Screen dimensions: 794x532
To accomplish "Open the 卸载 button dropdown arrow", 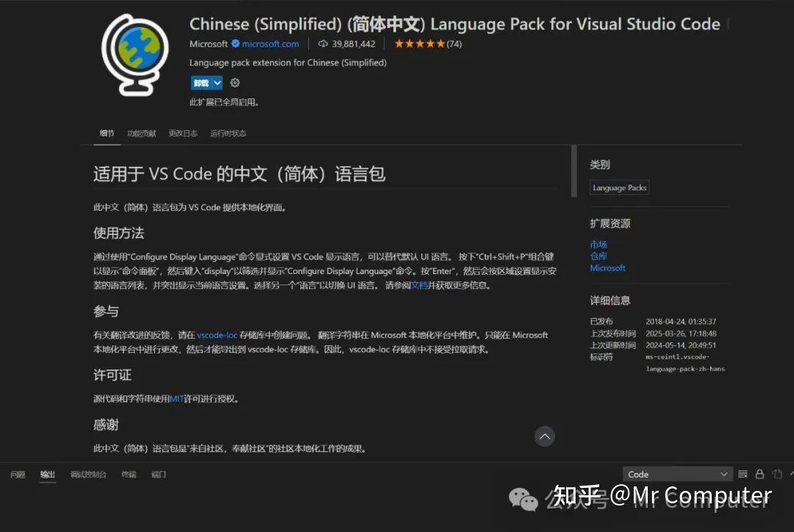I will [216, 82].
